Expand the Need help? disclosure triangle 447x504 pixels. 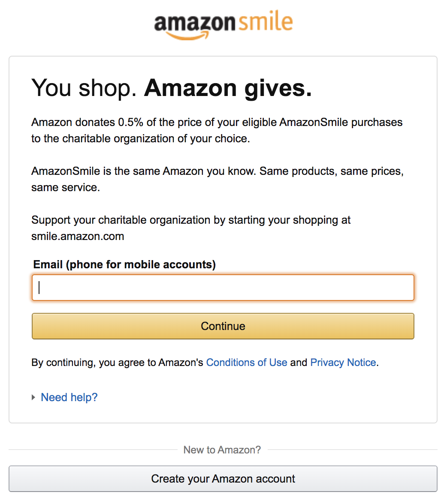[33, 398]
